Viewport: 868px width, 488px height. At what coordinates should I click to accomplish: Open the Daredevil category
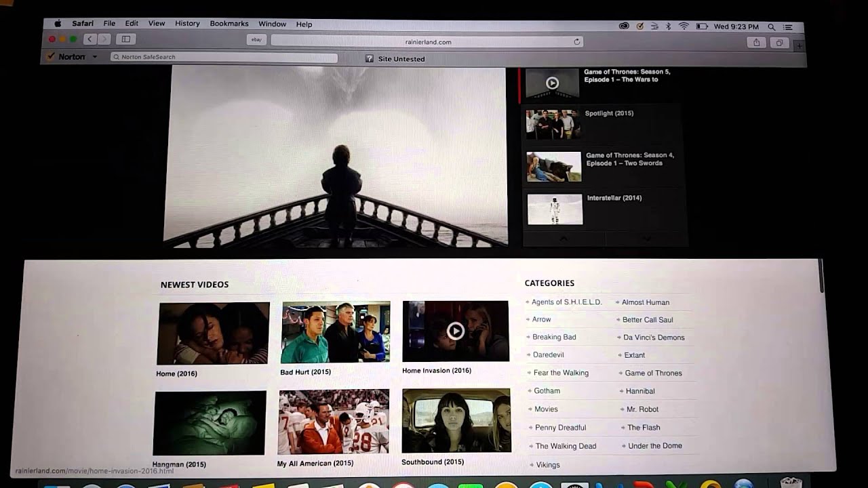click(549, 354)
